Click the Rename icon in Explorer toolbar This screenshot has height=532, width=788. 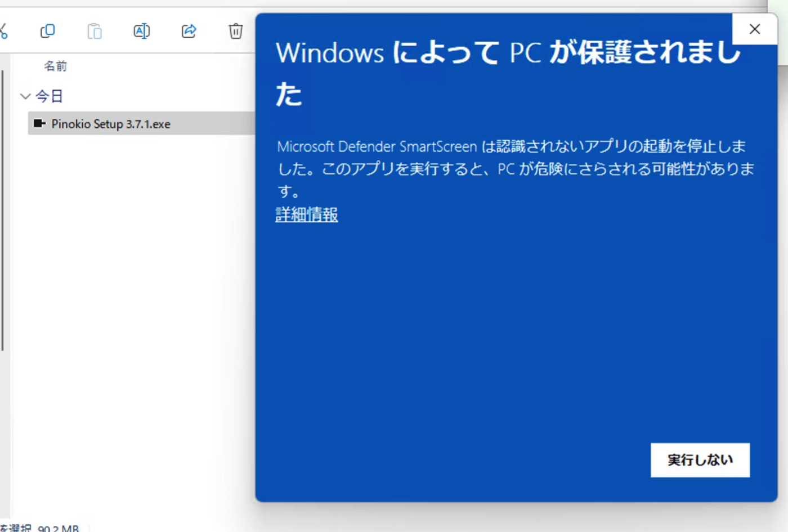point(141,31)
